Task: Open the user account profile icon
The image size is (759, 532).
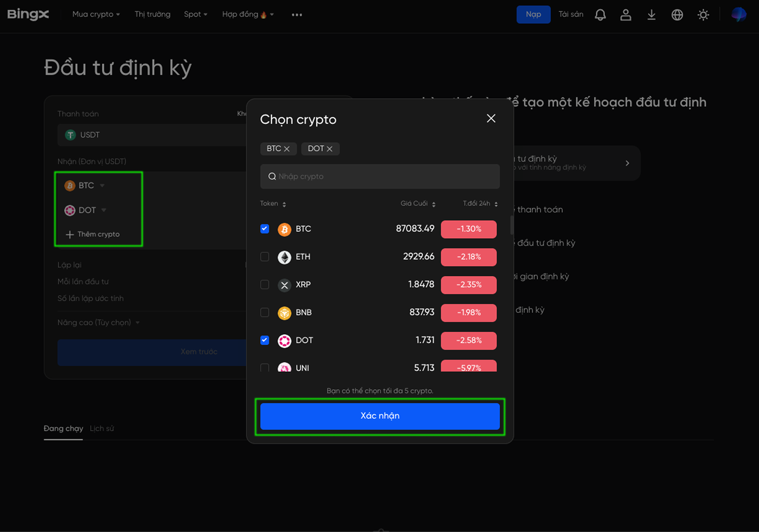Action: [x=626, y=15]
